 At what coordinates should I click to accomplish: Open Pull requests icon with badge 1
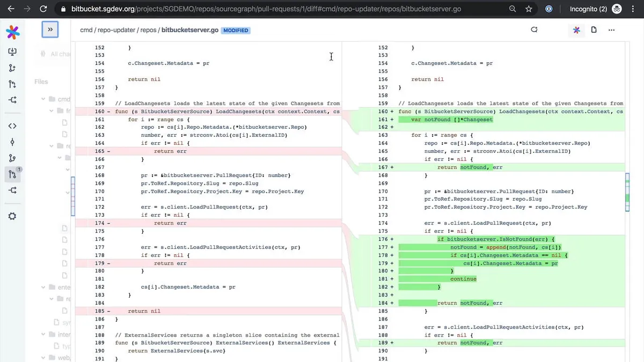pos(12,174)
